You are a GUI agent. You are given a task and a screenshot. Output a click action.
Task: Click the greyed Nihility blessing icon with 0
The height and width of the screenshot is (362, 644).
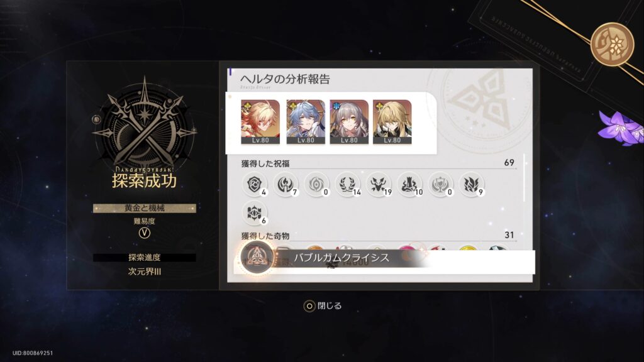[x=316, y=184]
